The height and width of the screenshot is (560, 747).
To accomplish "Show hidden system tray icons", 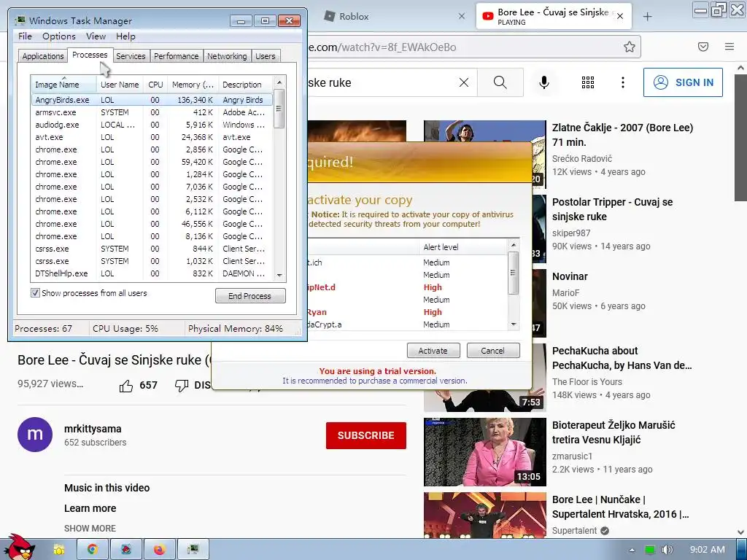I will [x=632, y=550].
